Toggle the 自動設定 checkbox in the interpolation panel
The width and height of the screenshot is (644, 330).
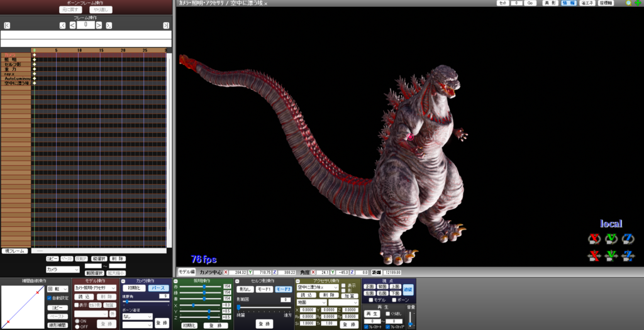(50, 298)
